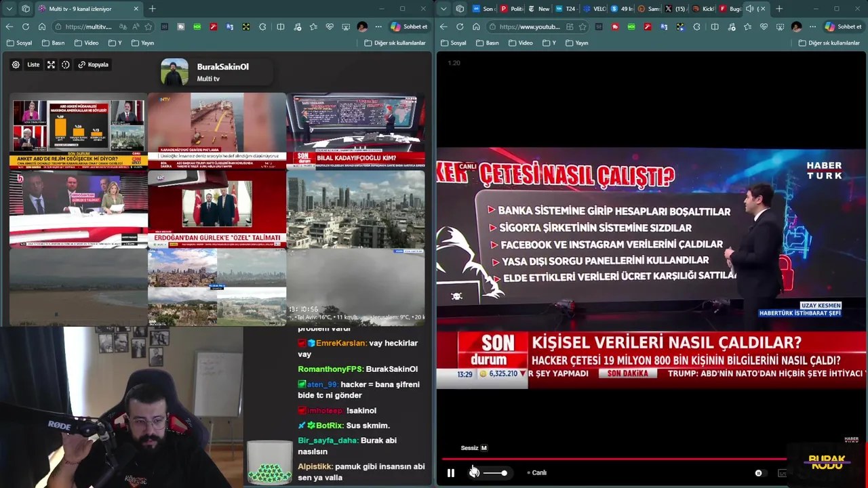Open Diğer sık kullanılanlar in left browser
This screenshot has width=868, height=488.
tap(395, 43)
